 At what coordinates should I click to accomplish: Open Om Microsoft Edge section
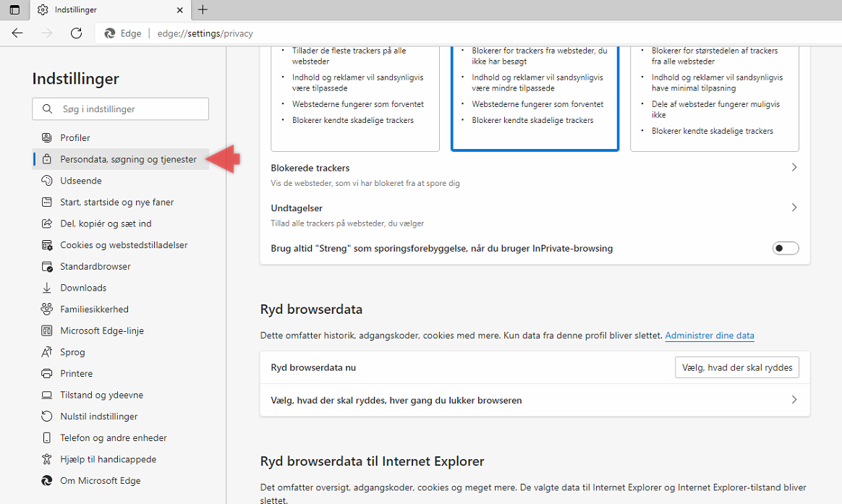[120, 481]
